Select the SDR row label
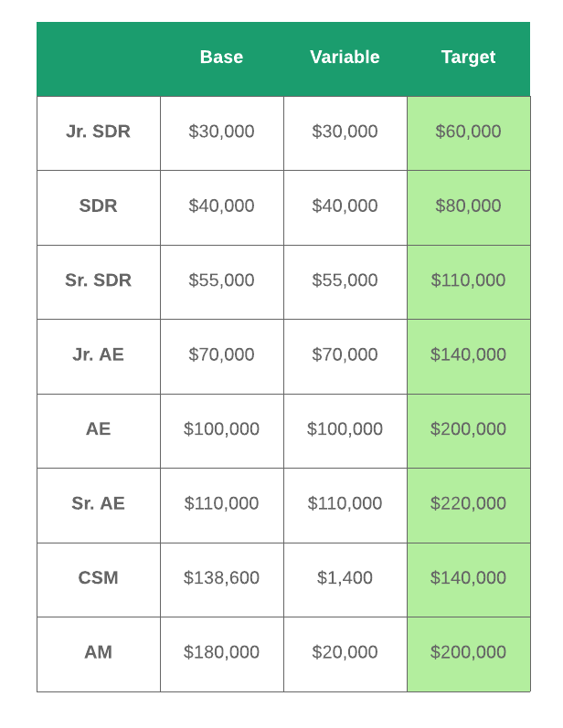 pos(98,206)
